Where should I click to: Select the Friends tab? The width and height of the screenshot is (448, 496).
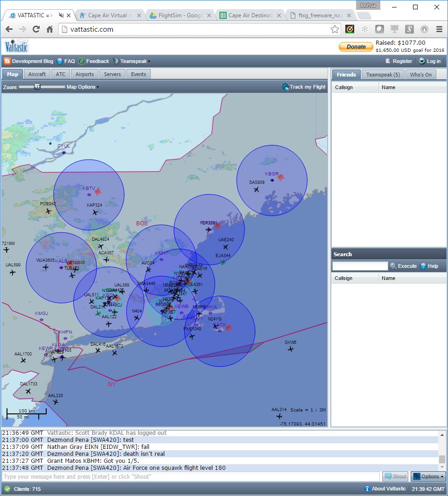point(346,75)
